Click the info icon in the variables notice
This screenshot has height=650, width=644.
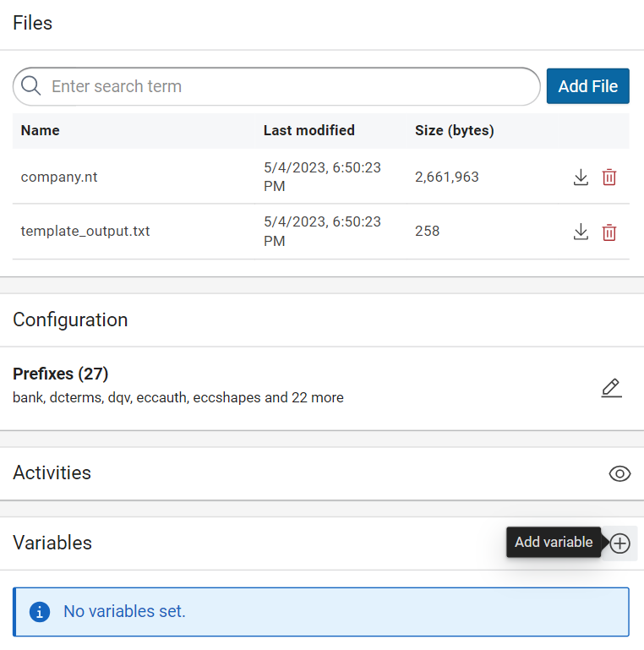(x=40, y=611)
